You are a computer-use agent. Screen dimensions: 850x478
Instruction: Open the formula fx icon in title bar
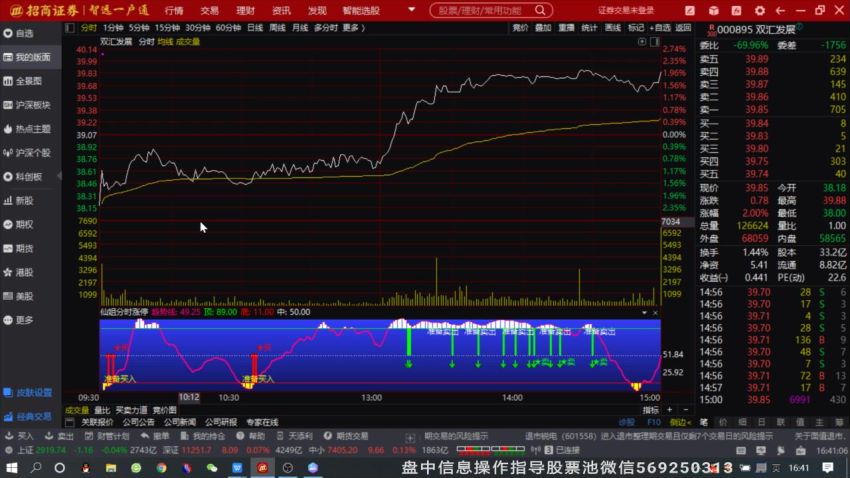736,10
